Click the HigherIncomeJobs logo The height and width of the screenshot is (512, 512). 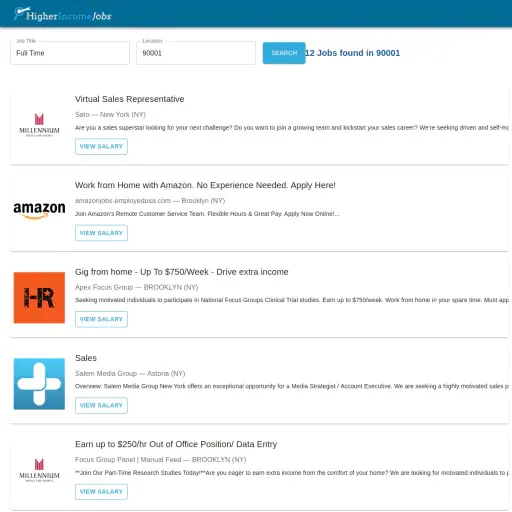[62, 14]
